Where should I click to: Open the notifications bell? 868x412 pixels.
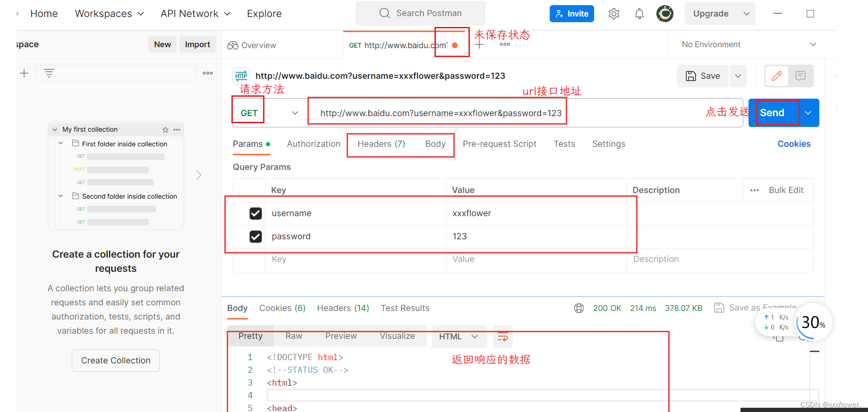(x=639, y=14)
